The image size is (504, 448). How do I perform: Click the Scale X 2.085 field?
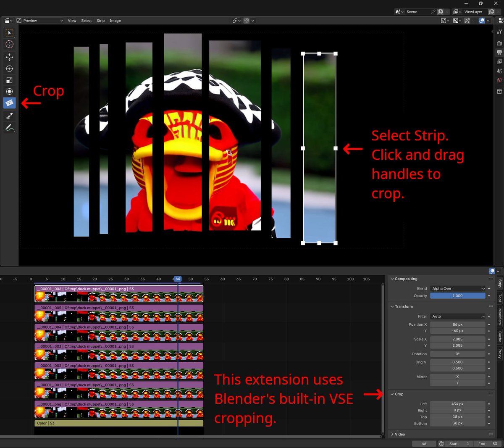point(458,339)
